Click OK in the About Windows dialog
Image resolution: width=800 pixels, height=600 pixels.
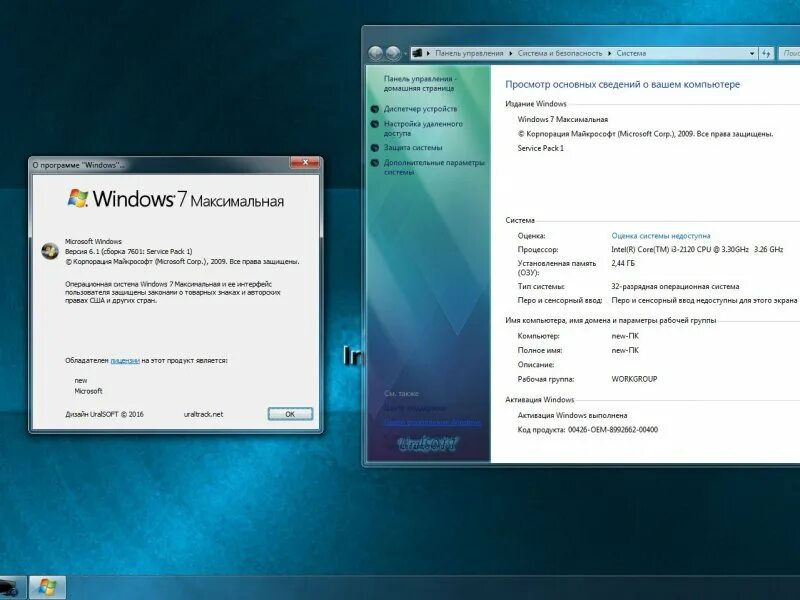point(290,414)
